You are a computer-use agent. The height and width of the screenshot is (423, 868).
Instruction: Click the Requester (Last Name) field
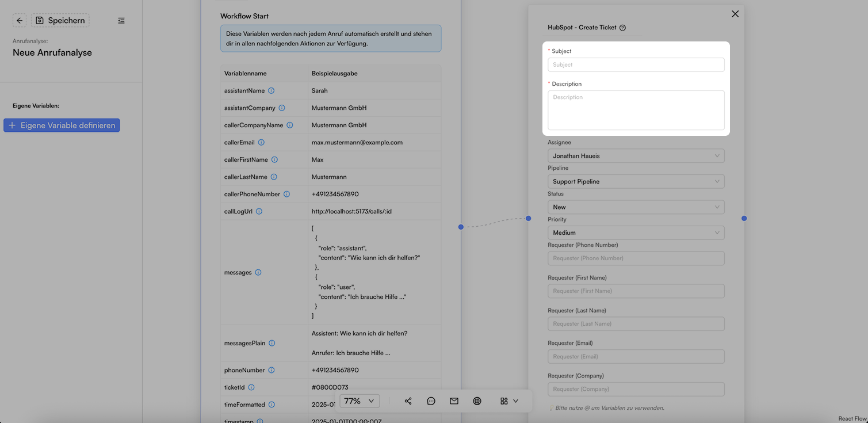click(636, 323)
